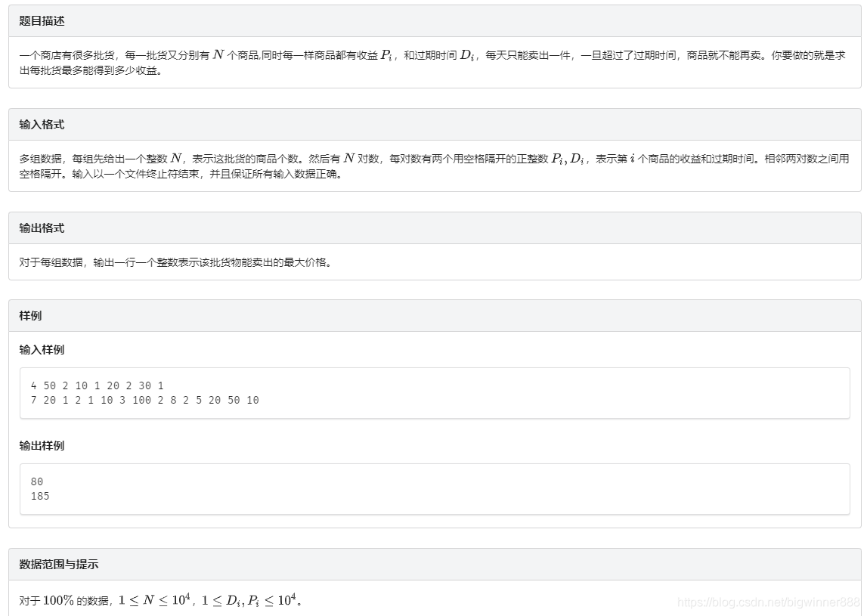Click the 输出样例 subheading

(x=42, y=446)
